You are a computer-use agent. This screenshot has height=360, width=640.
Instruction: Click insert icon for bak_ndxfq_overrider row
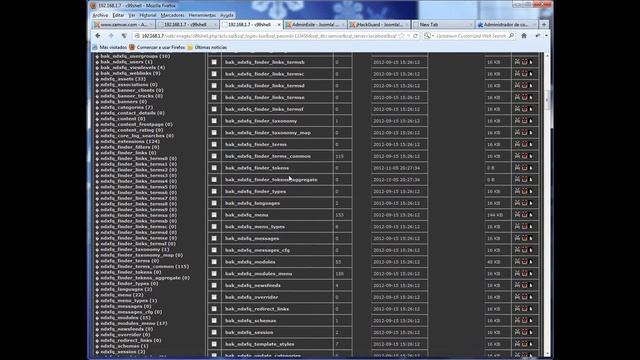531,297
